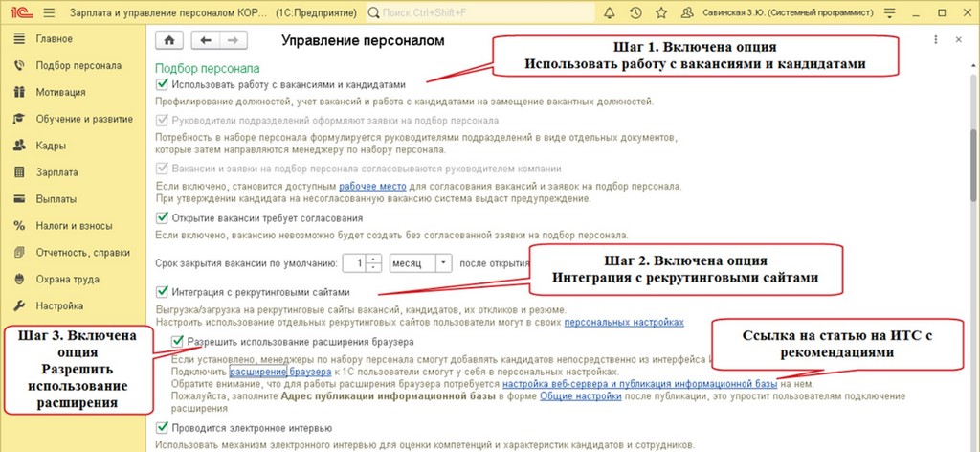Open the Налоги и взносы section
The width and height of the screenshot is (980, 452).
[x=74, y=226]
